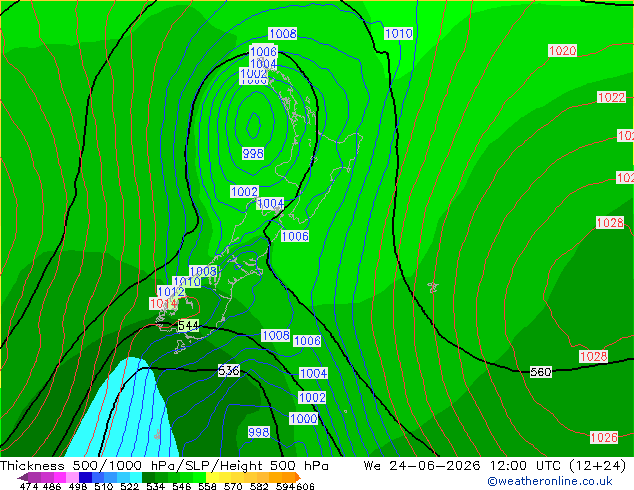Click the legend value 594
The height and width of the screenshot is (490, 634).
pos(285,486)
